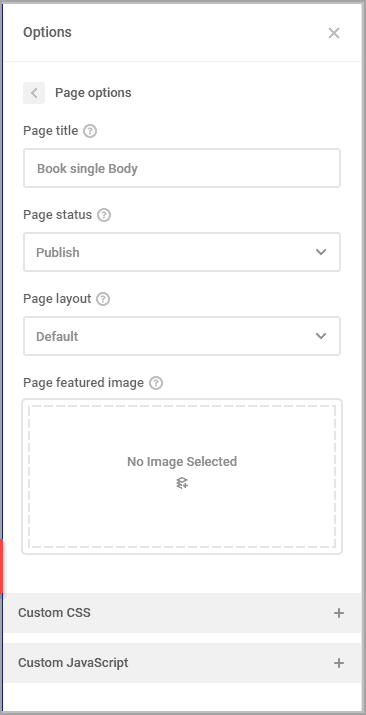
Task: Click the Page title label
Action: [x=51, y=131]
